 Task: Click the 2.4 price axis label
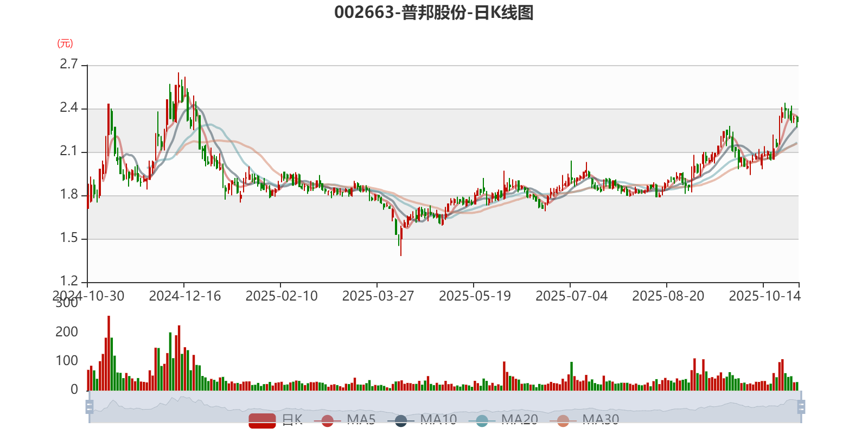click(x=69, y=107)
